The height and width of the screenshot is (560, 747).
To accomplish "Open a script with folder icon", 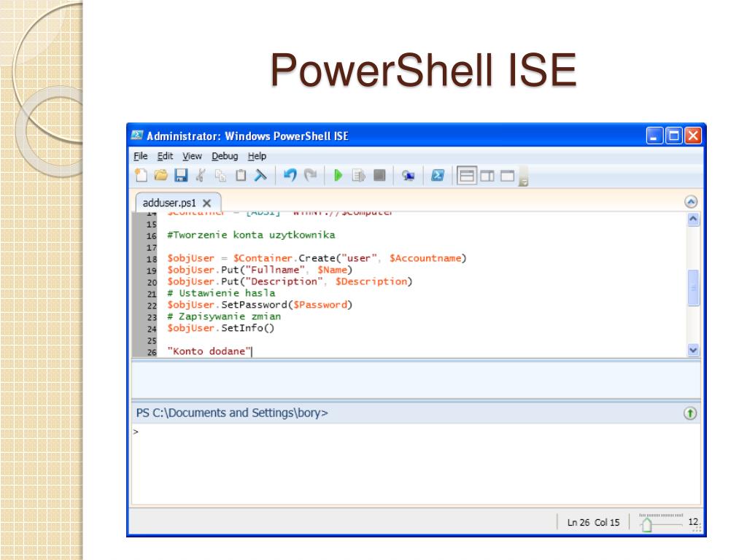I will [x=161, y=176].
